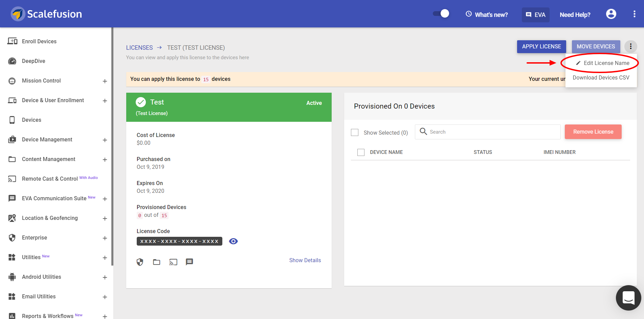Expand the Content Management section
This screenshot has width=644, height=319.
point(105,160)
